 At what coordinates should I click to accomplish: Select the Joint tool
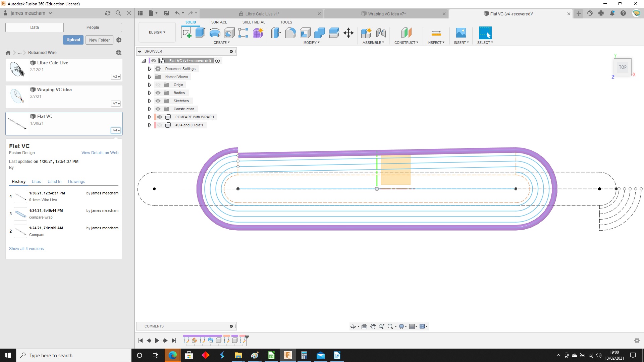(x=381, y=33)
